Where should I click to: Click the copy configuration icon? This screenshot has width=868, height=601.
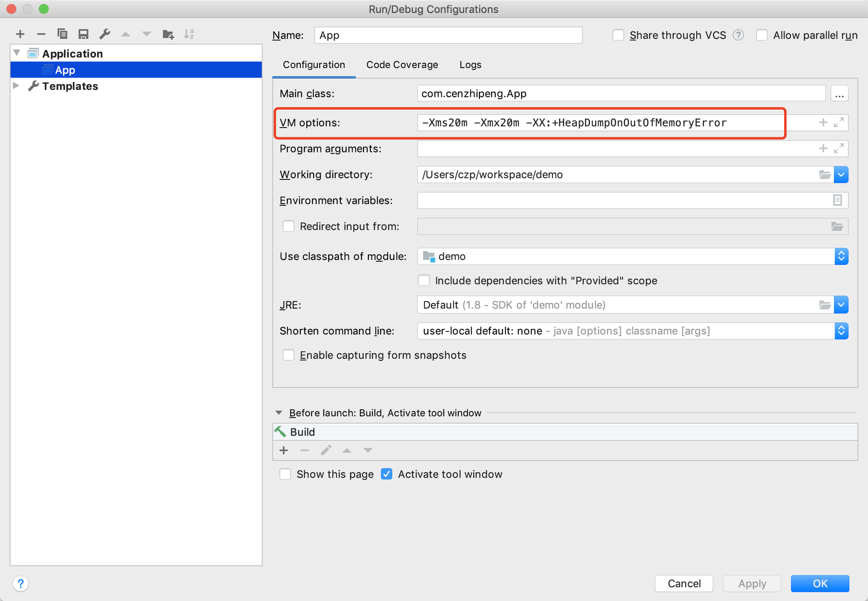[62, 34]
